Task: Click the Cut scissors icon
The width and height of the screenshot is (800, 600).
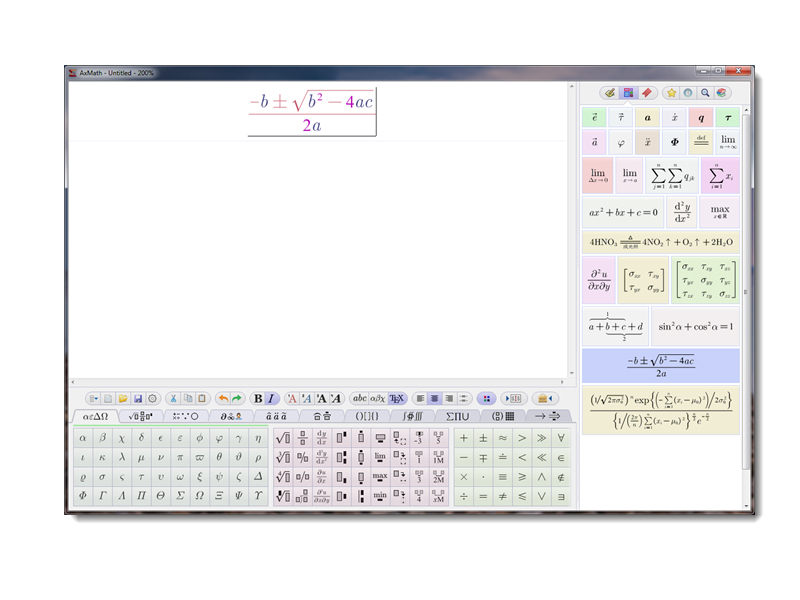Action: point(172,394)
